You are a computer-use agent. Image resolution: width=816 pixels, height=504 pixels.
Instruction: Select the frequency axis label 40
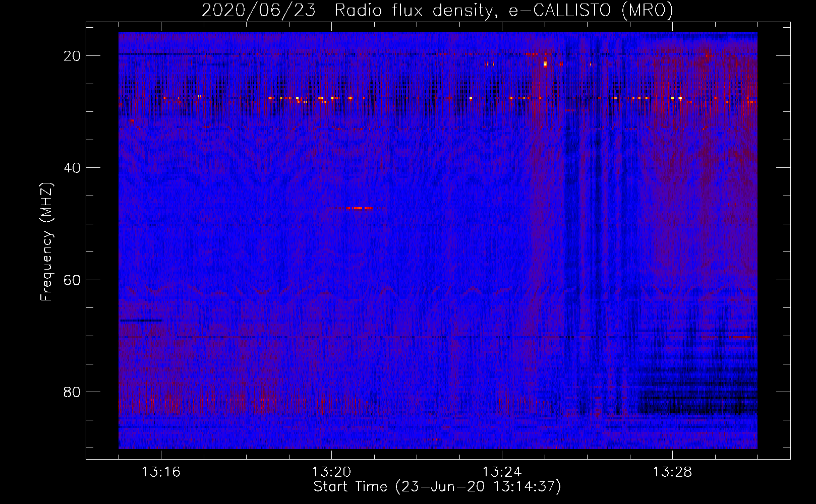(x=73, y=168)
